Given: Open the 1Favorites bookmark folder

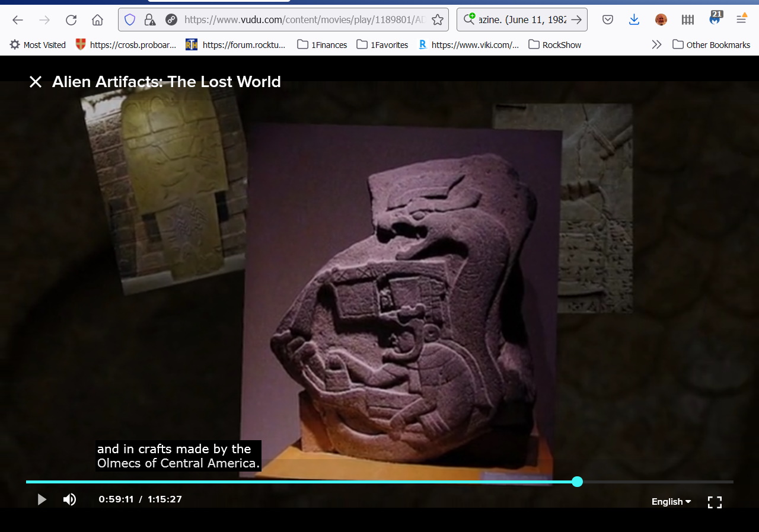Looking at the screenshot, I should [x=382, y=44].
